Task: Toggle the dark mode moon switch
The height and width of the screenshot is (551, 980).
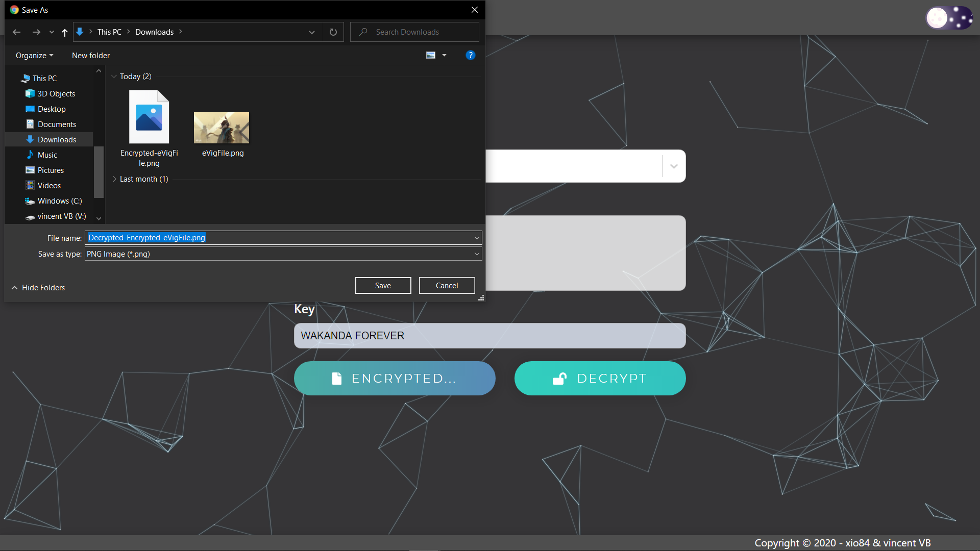Action: point(949,18)
